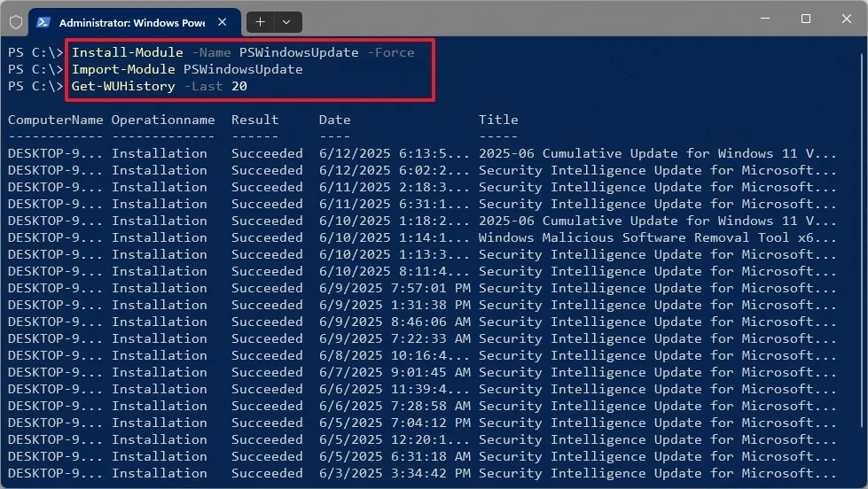Close the terminal window

[847, 19]
